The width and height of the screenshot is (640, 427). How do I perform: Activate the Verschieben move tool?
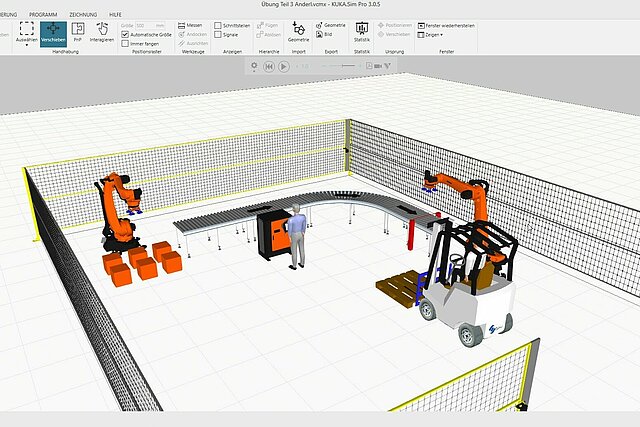click(52, 32)
